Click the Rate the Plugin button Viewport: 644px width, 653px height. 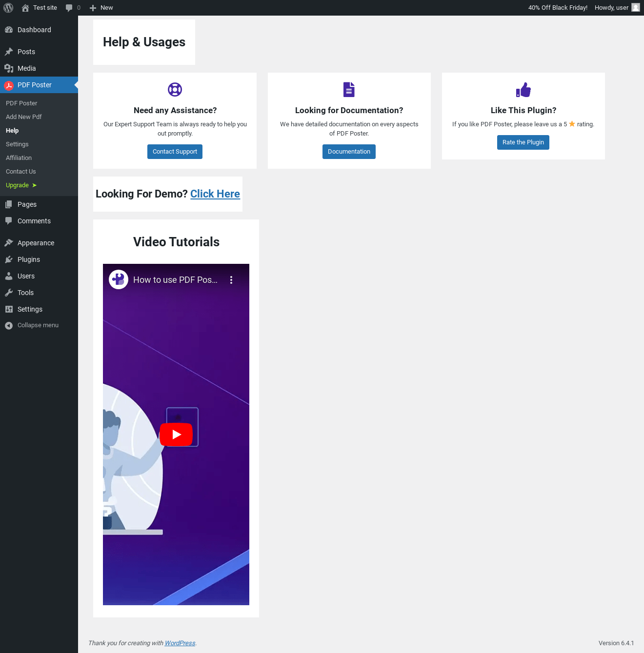523,142
